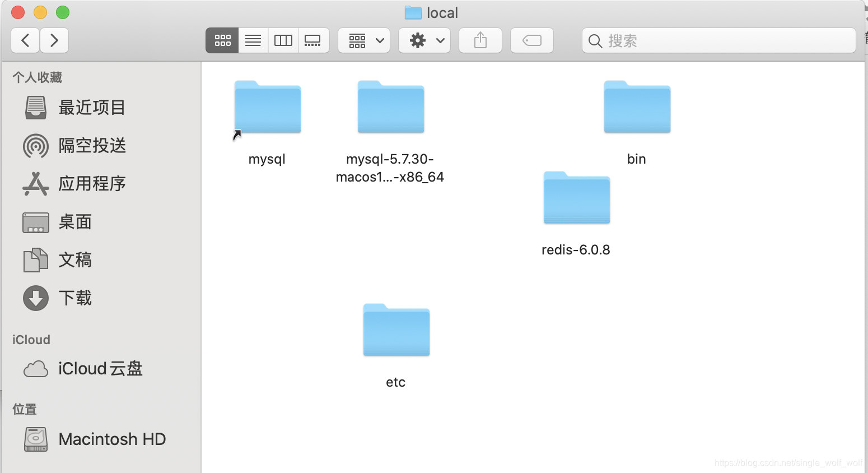Click the 'redis-6.0.8' name label
This screenshot has height=473, width=868.
pos(576,250)
